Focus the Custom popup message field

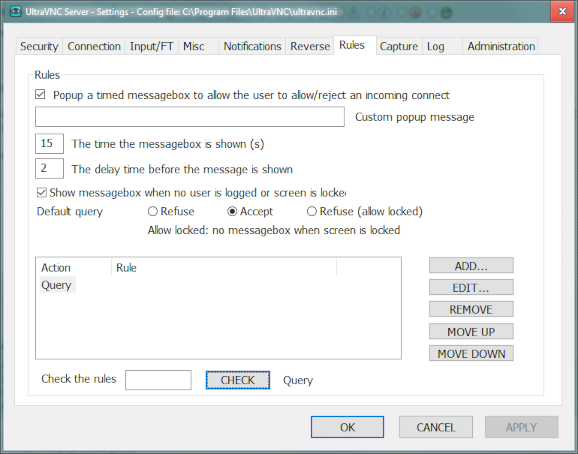click(190, 117)
